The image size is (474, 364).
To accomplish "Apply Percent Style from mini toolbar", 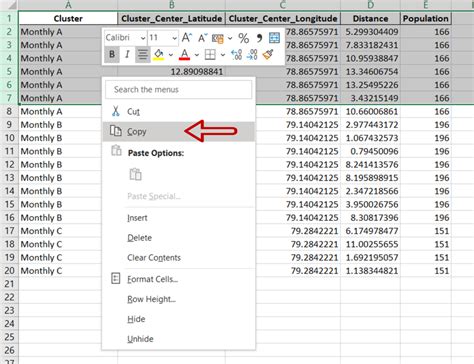I will tap(244, 38).
